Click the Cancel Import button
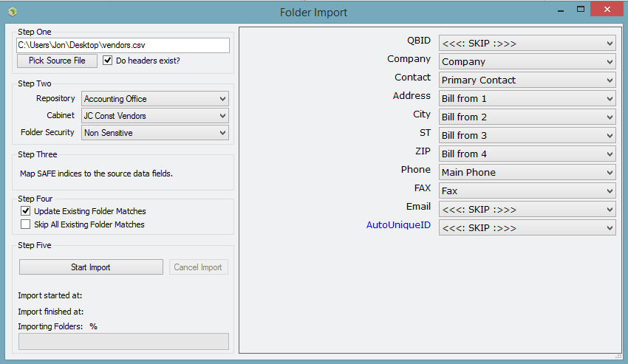Image resolution: width=628 pixels, height=364 pixels. click(x=198, y=267)
